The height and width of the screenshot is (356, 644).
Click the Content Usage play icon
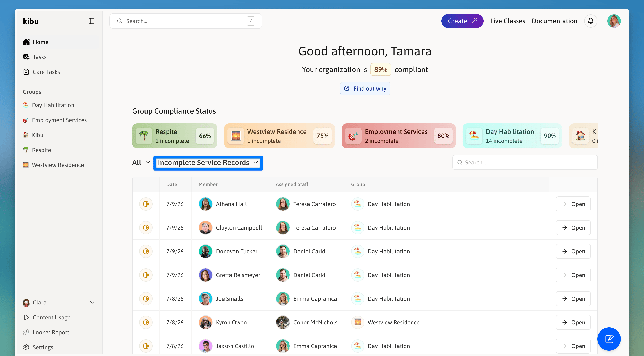[x=26, y=317]
